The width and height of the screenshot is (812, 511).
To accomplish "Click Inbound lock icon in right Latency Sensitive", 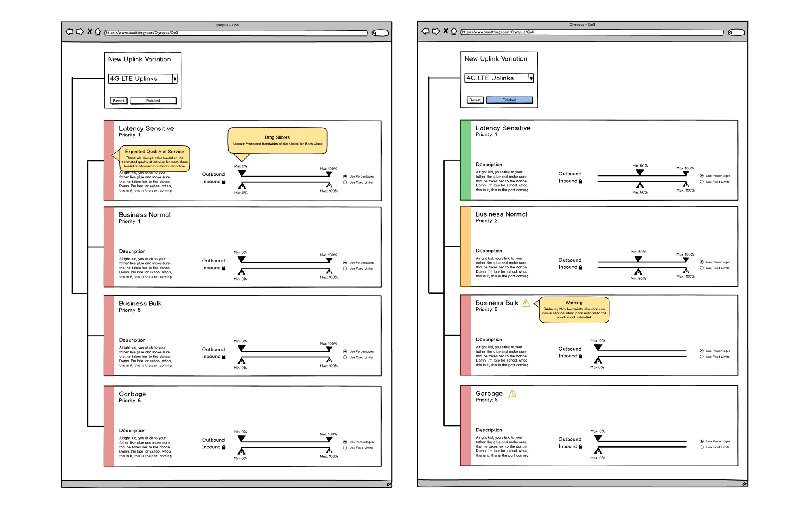I will point(581,182).
